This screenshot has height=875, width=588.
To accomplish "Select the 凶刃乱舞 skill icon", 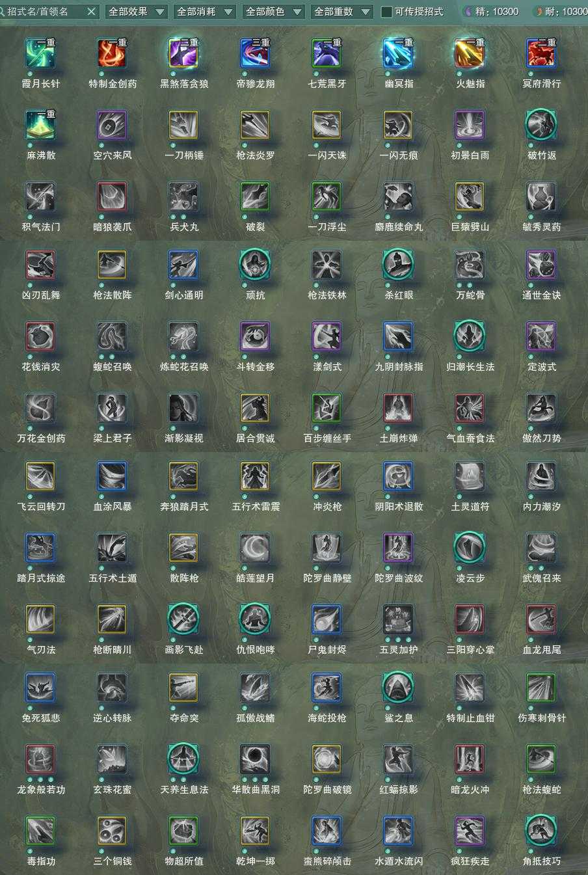I will pos(40,265).
